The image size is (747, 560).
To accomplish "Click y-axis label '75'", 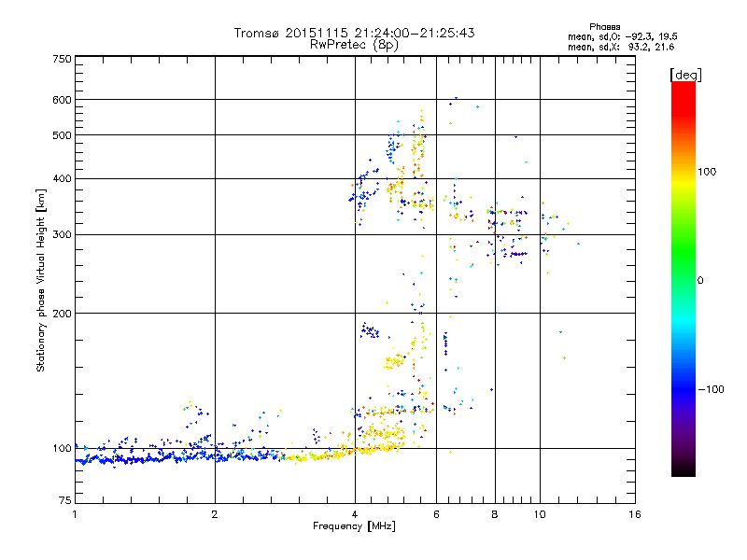I will point(65,500).
